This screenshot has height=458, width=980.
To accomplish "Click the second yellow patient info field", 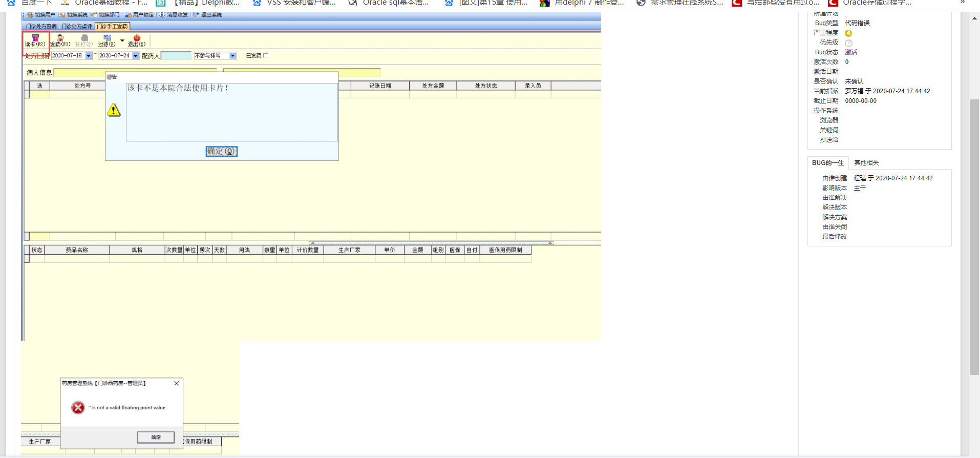I will (302, 73).
